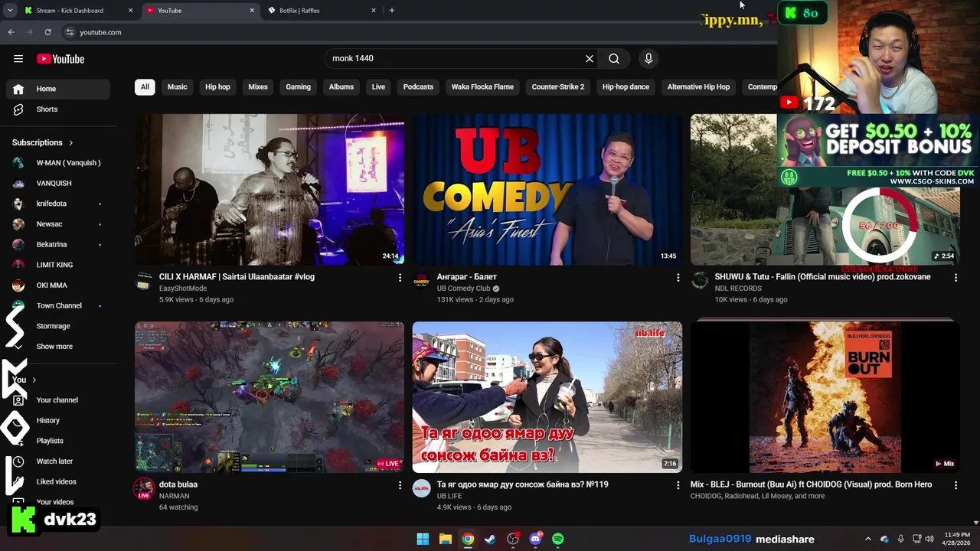Open a new browser tab
This screenshot has height=551, width=980.
point(392,11)
